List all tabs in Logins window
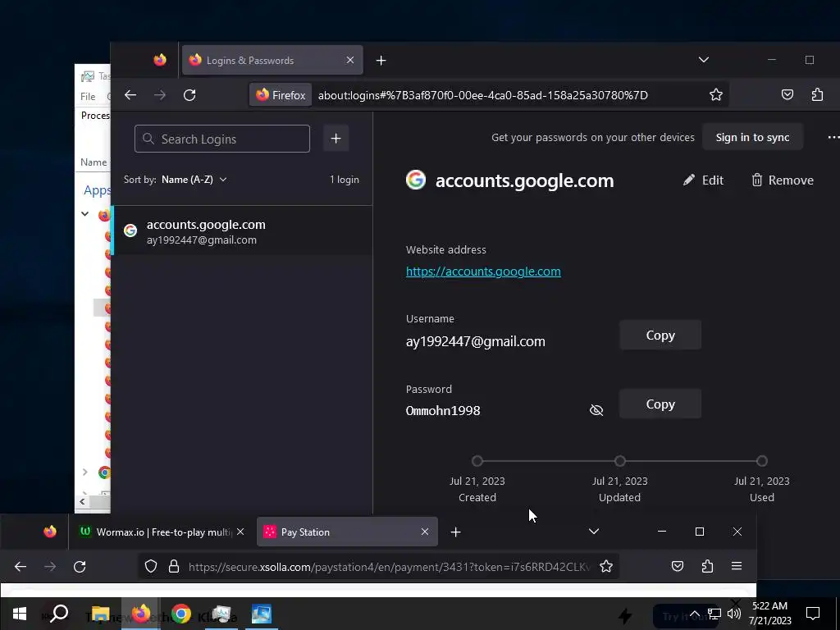Viewport: 840px width, 630px height. pos(703,60)
